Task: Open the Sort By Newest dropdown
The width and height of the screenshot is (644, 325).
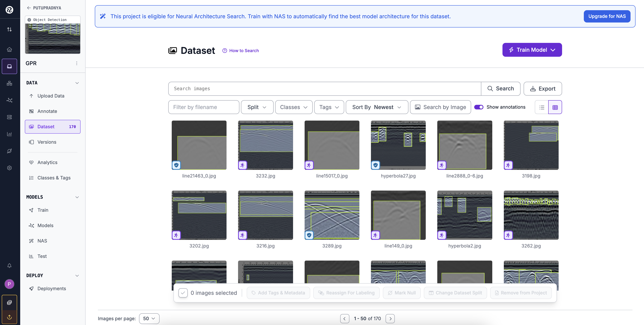Action: (x=377, y=107)
